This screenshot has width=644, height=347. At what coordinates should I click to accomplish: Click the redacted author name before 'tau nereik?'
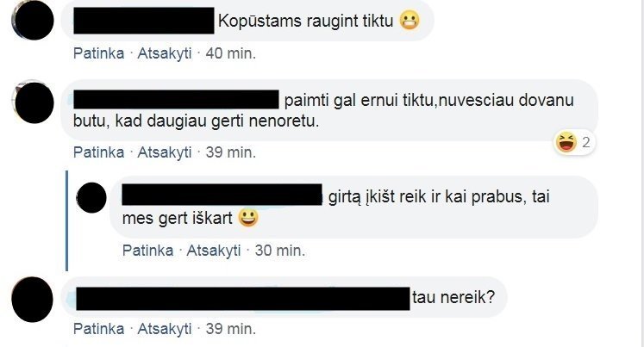(x=243, y=299)
